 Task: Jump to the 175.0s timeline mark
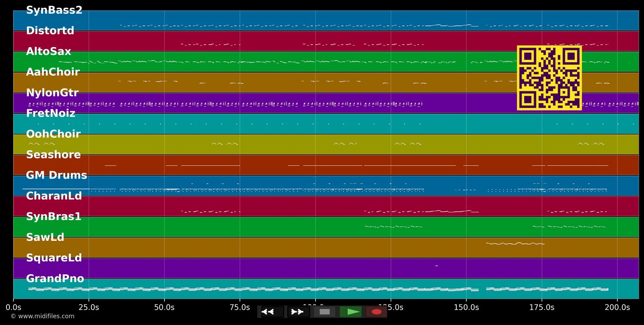[x=542, y=307]
